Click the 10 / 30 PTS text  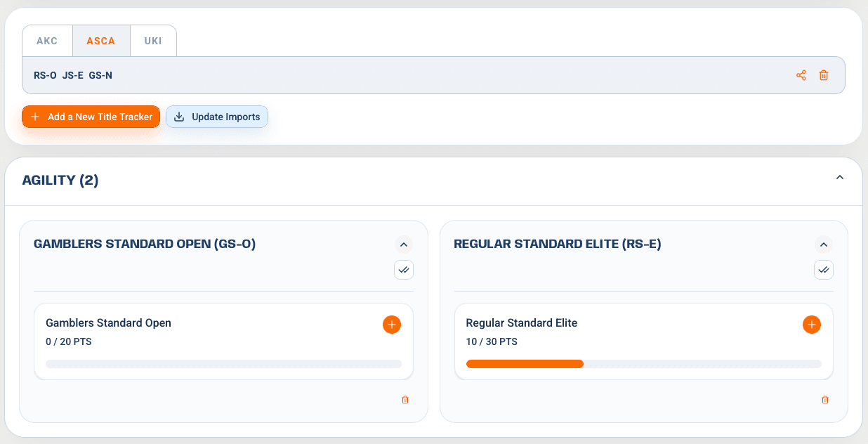[492, 342]
